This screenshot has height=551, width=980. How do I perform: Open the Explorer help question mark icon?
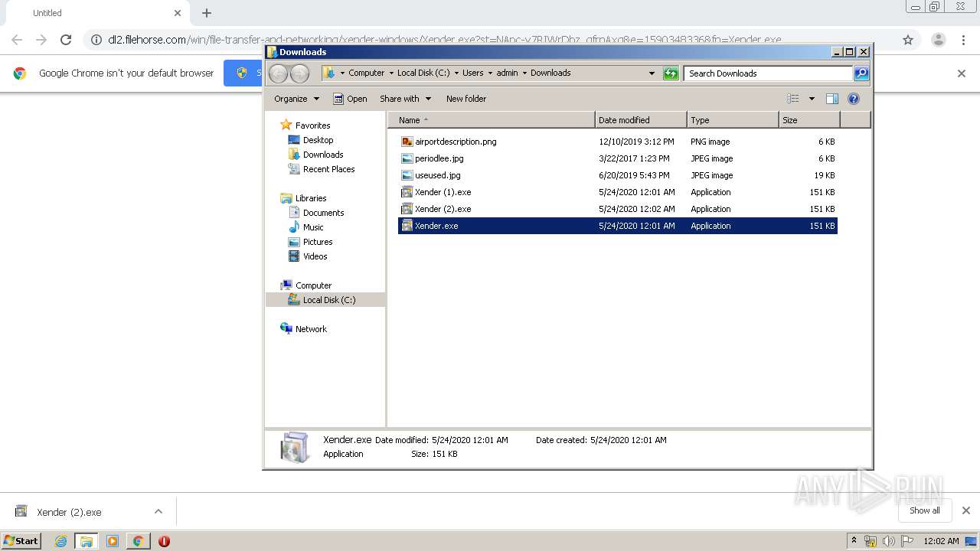pyautogui.click(x=854, y=99)
